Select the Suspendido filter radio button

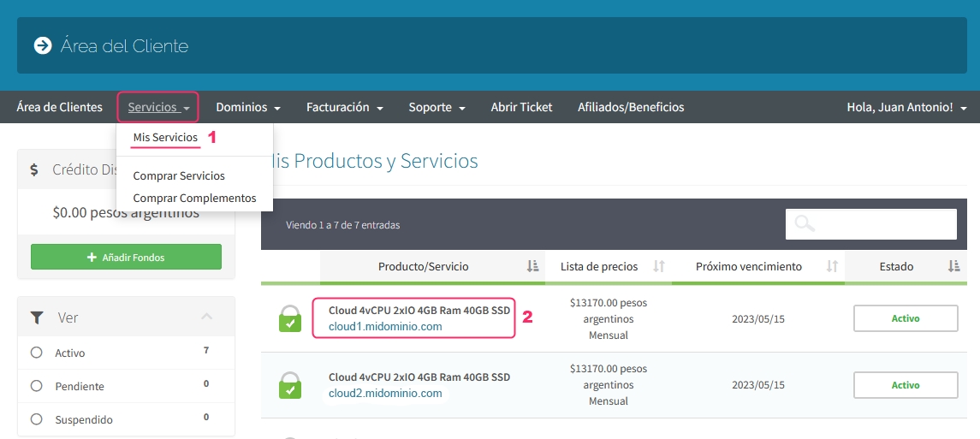point(36,419)
